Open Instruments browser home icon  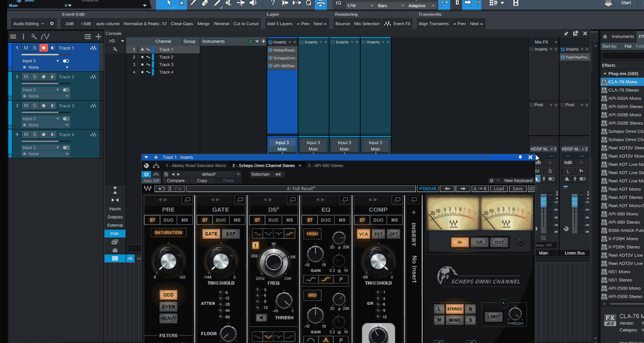coord(605,36)
